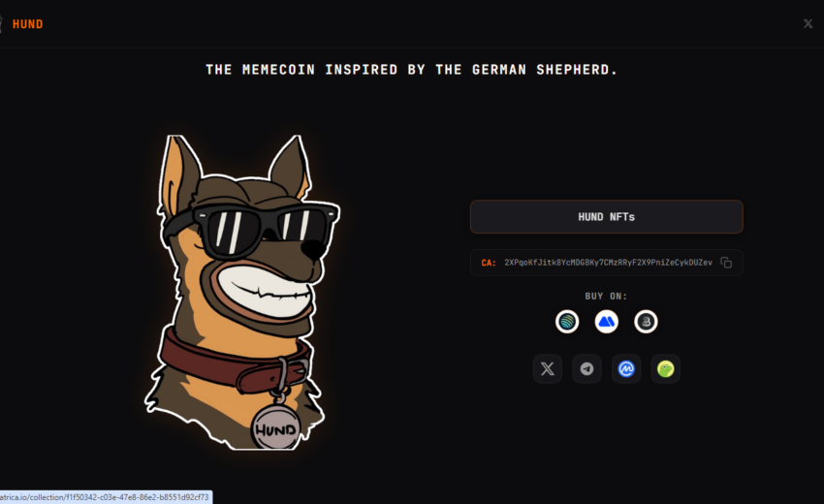Open the X (Twitter) social link
The image size is (824, 504).
pyautogui.click(x=548, y=369)
